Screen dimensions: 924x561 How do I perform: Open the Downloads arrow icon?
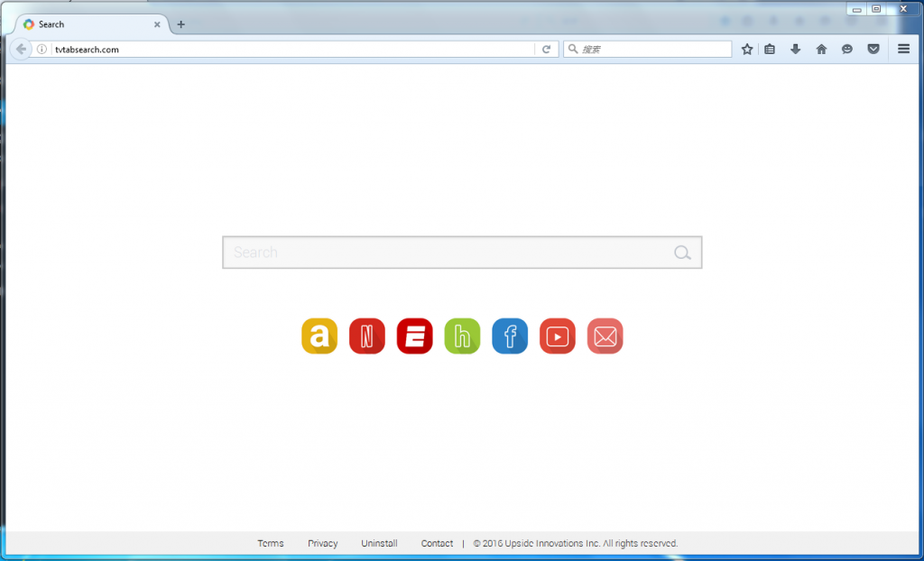tap(796, 50)
